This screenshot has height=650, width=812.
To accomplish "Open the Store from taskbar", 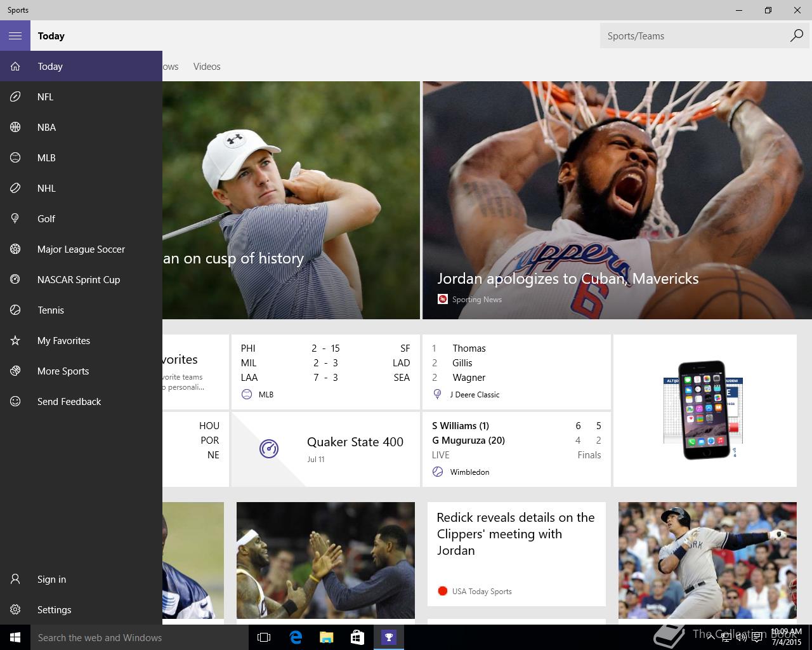I will 357,637.
